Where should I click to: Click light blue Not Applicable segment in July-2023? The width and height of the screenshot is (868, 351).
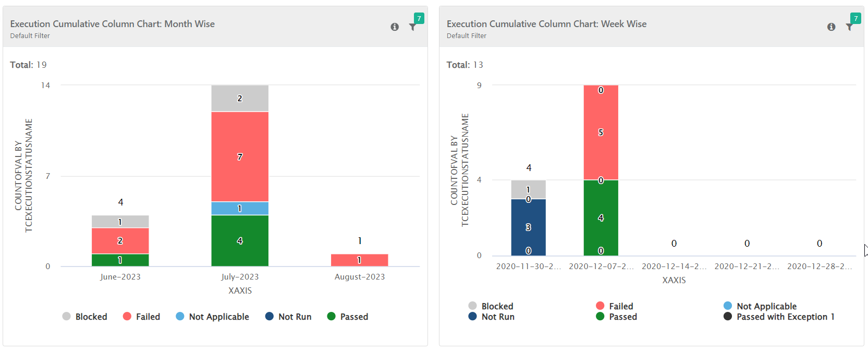pyautogui.click(x=240, y=208)
